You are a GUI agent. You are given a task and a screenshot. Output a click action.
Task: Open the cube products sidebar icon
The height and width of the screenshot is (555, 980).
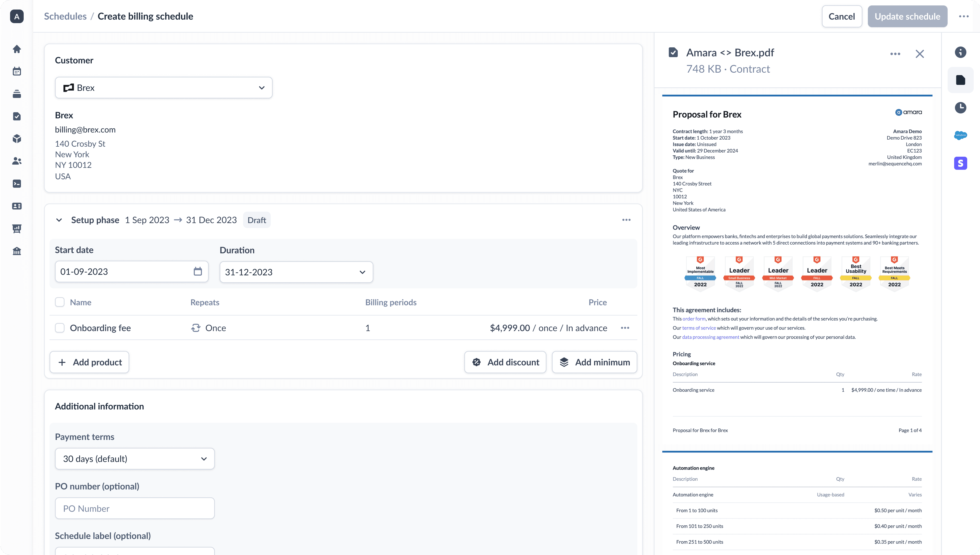click(x=17, y=139)
